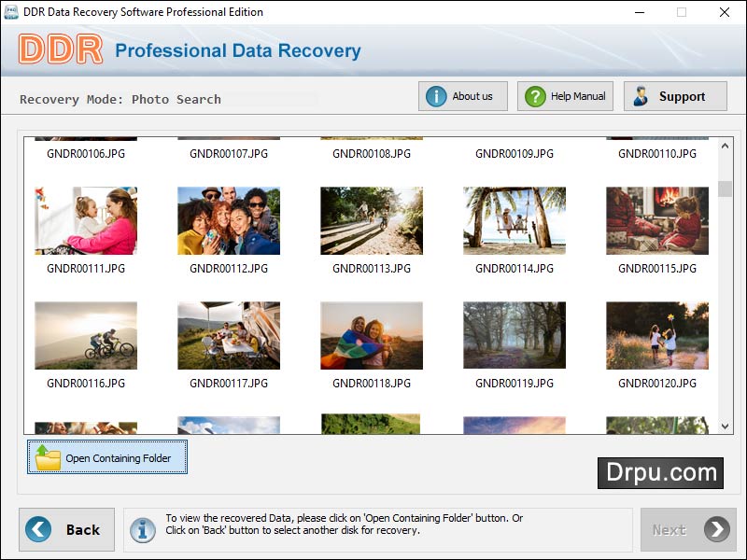Select the GNDR00118.JPG rainbow flag thumbnail
747x560 pixels.
click(372, 335)
